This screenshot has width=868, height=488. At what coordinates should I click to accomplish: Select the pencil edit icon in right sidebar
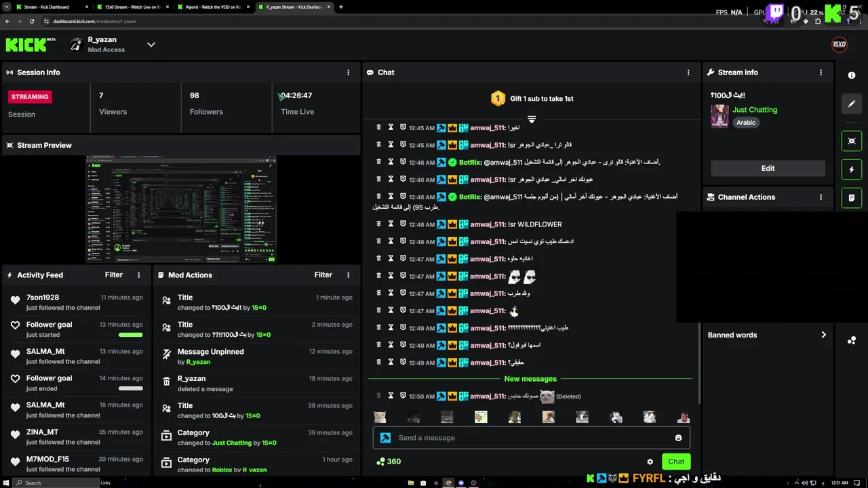coord(852,104)
